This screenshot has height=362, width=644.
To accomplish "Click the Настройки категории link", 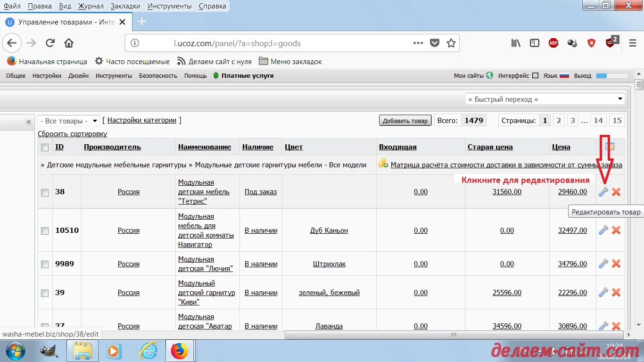I will coord(142,120).
